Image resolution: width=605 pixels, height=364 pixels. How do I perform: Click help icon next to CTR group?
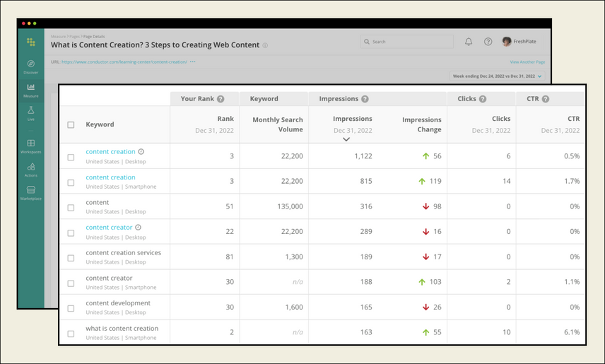[x=545, y=99]
